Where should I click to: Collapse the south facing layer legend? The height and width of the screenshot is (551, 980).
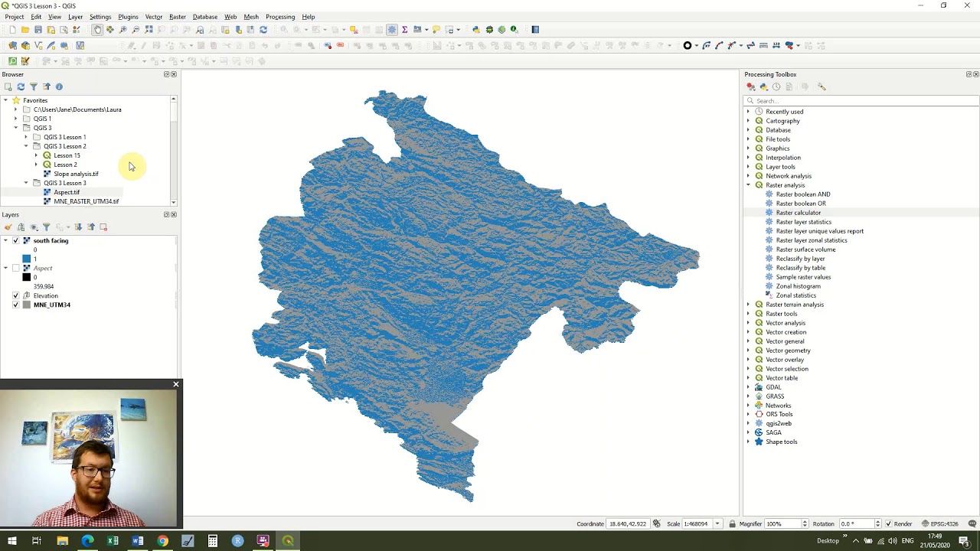[5, 240]
